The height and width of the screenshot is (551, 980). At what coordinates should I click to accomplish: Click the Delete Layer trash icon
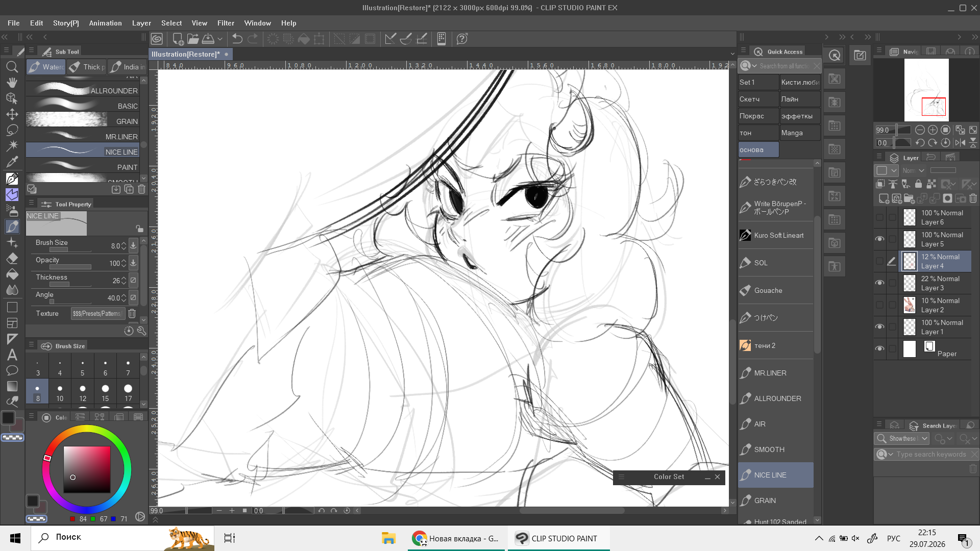pyautogui.click(x=973, y=198)
